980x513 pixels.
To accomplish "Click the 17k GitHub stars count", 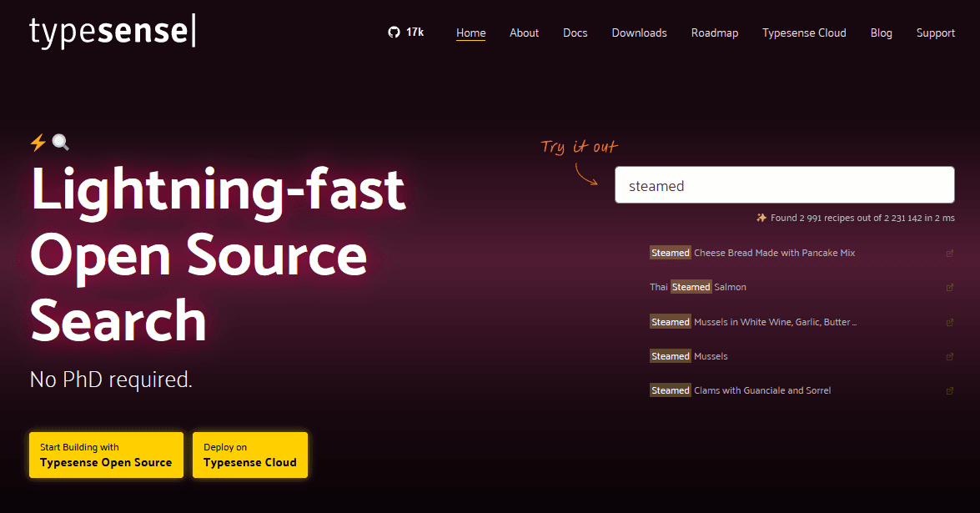I will [415, 33].
